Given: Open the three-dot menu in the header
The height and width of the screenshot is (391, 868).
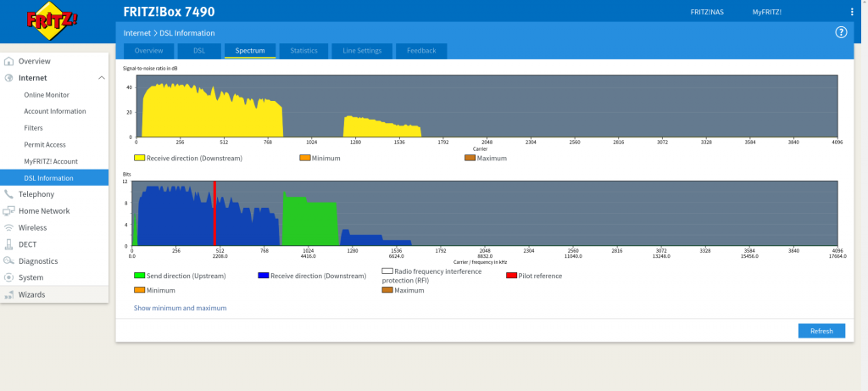Looking at the screenshot, I should (851, 12).
